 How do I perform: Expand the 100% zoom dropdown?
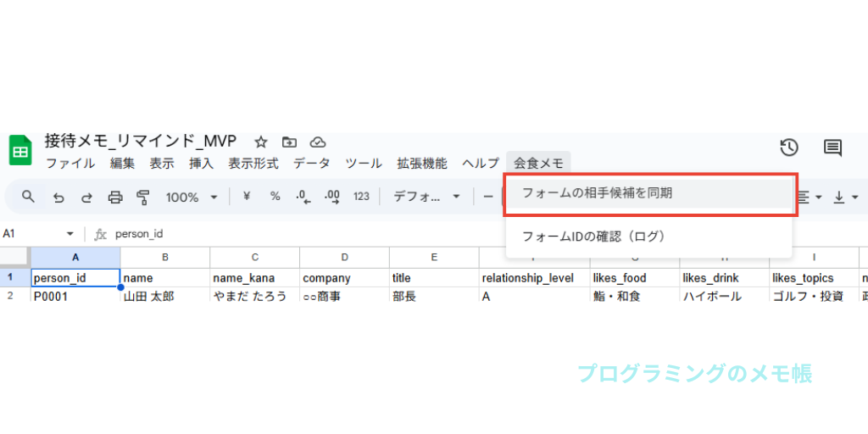pyautogui.click(x=192, y=197)
